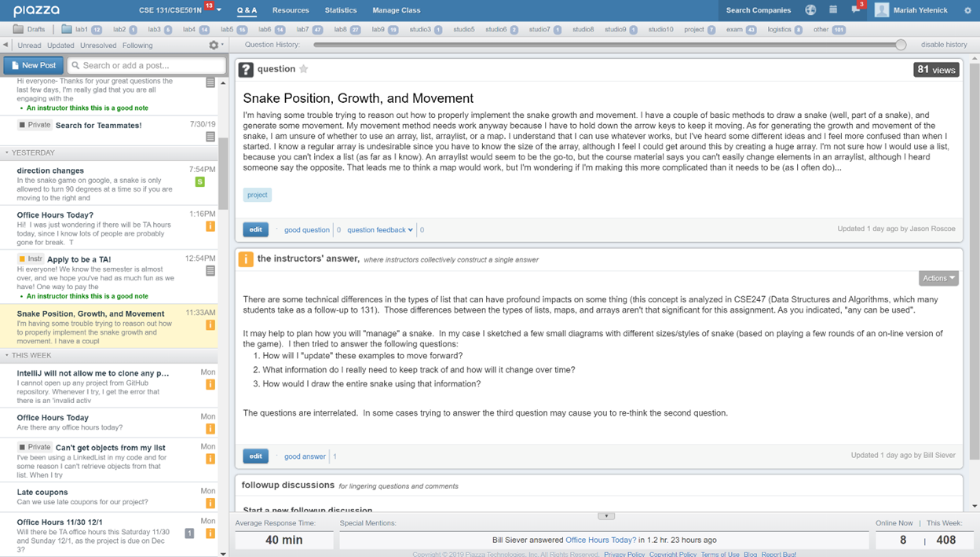Image resolution: width=980 pixels, height=557 pixels.
Task: Toggle the Following feed filter
Action: point(137,46)
